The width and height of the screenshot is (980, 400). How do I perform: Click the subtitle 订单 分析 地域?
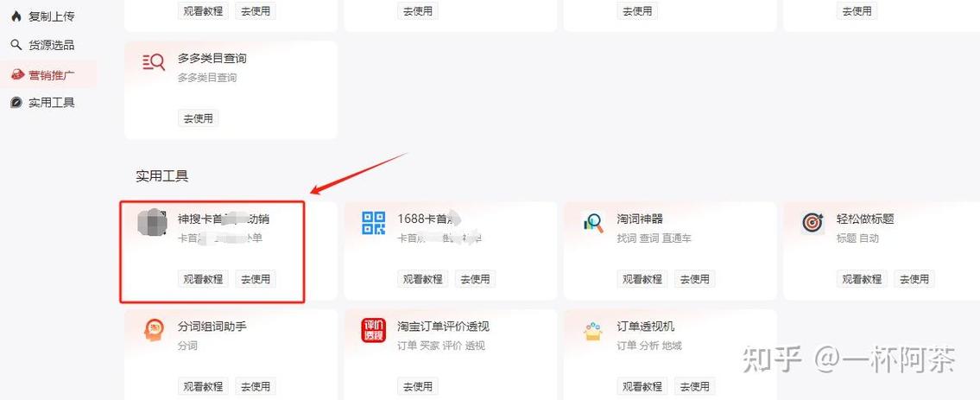click(649, 346)
